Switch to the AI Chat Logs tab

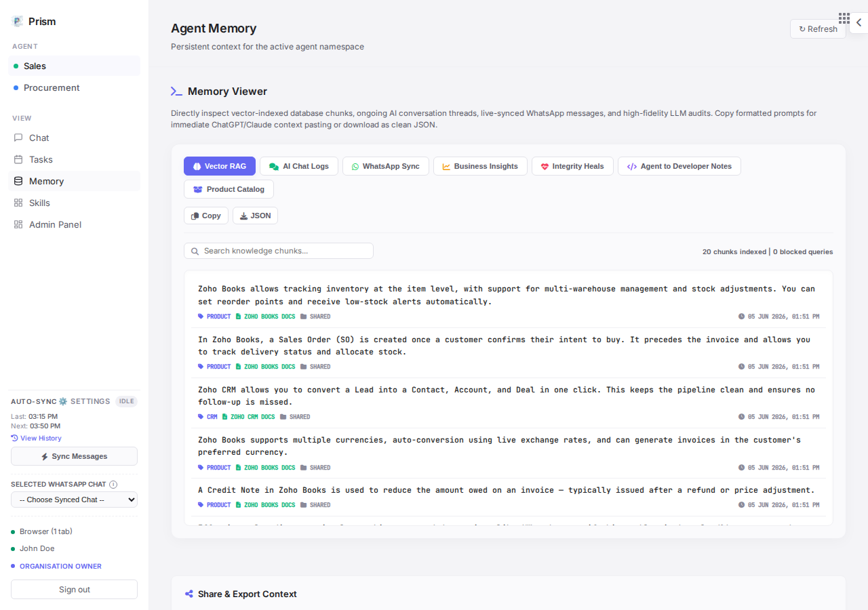coord(299,166)
